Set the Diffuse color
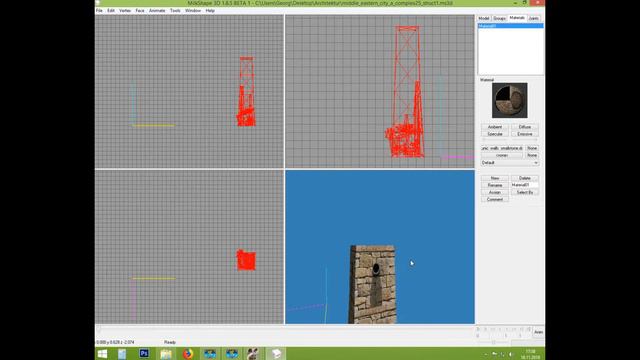Viewport: 640px width, 360px height. pos(524,127)
